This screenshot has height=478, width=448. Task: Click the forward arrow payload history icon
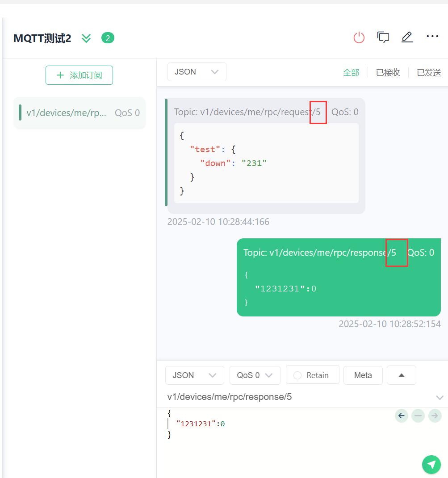(x=435, y=416)
